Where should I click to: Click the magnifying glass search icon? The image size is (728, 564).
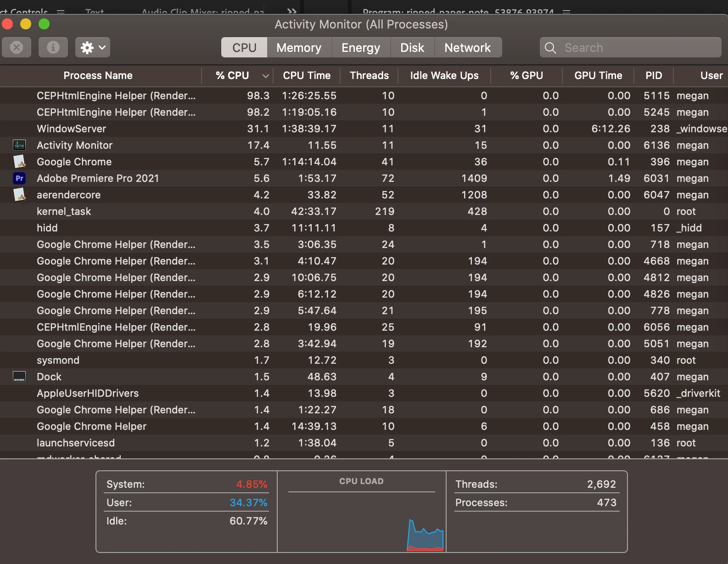point(550,48)
